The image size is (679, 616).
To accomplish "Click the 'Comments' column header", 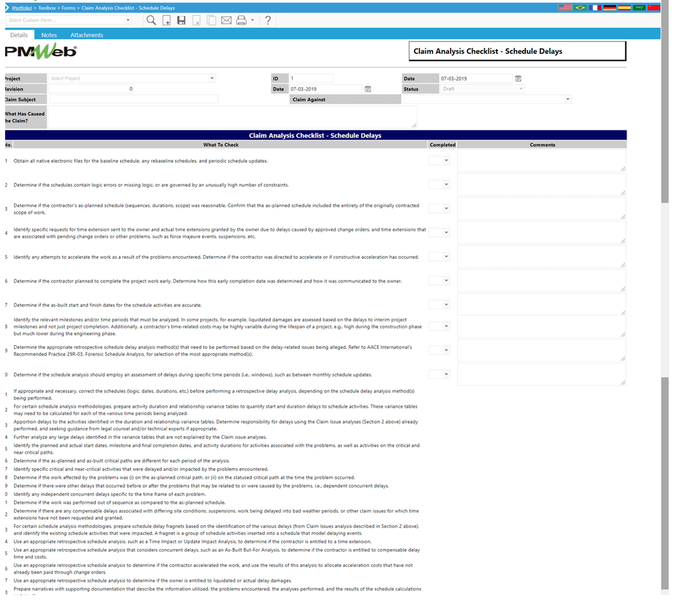I will click(542, 145).
